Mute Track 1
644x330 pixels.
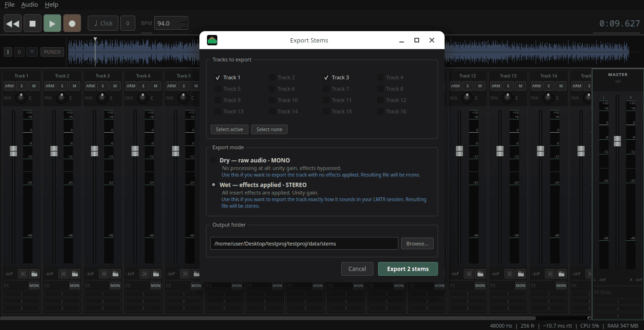(34, 86)
